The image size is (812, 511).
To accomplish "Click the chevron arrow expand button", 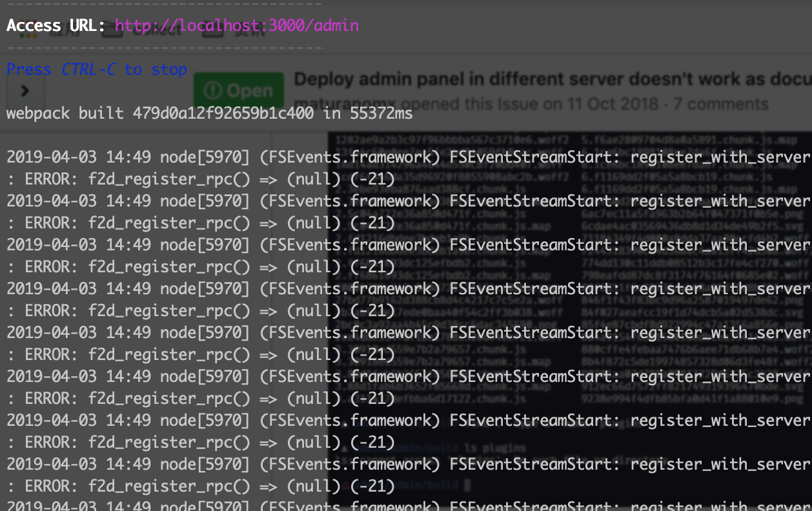I will 25,90.
